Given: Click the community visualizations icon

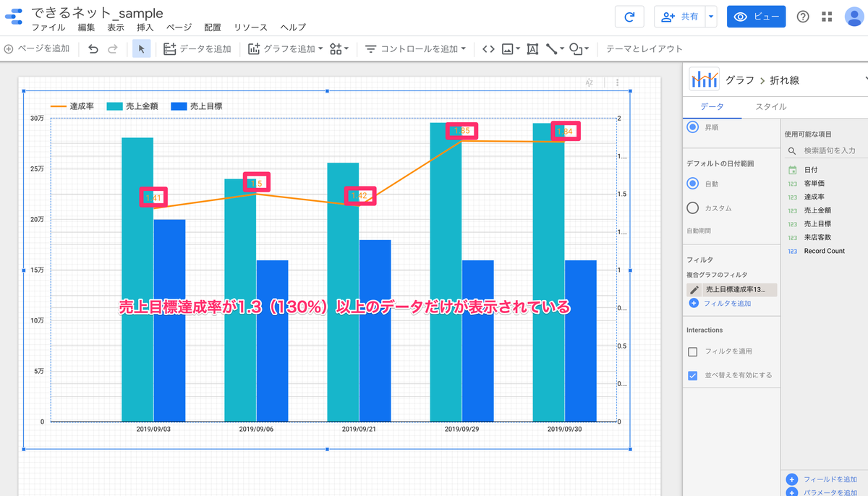Looking at the screenshot, I should coord(336,49).
